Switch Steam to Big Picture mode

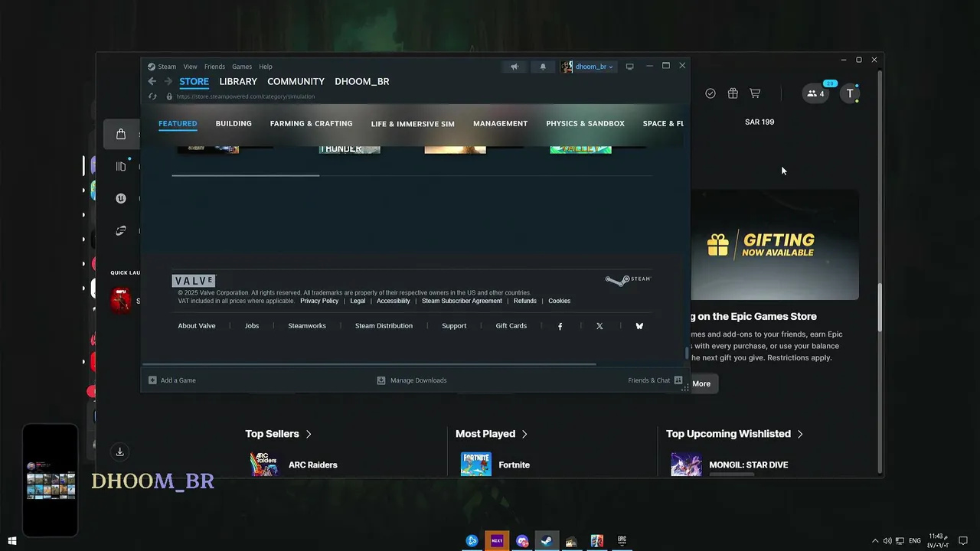click(x=630, y=67)
